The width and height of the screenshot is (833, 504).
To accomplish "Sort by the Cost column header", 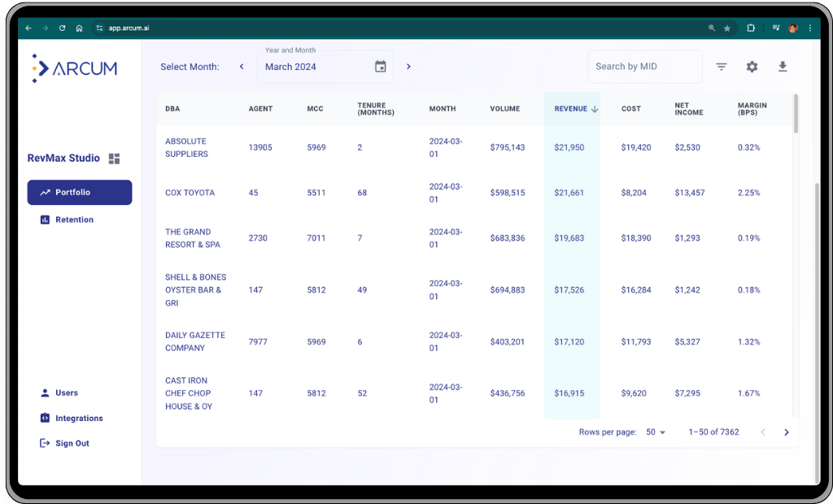I will point(631,109).
